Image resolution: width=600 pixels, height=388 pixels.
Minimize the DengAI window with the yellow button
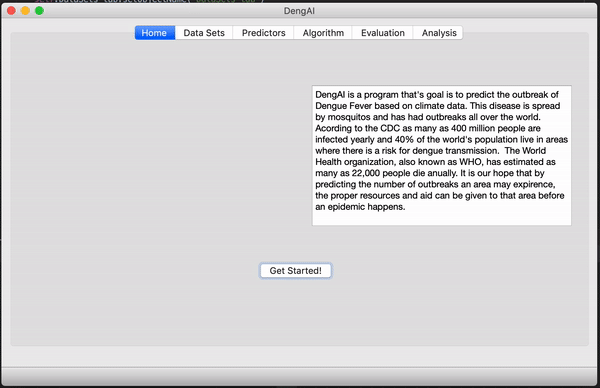click(x=25, y=11)
